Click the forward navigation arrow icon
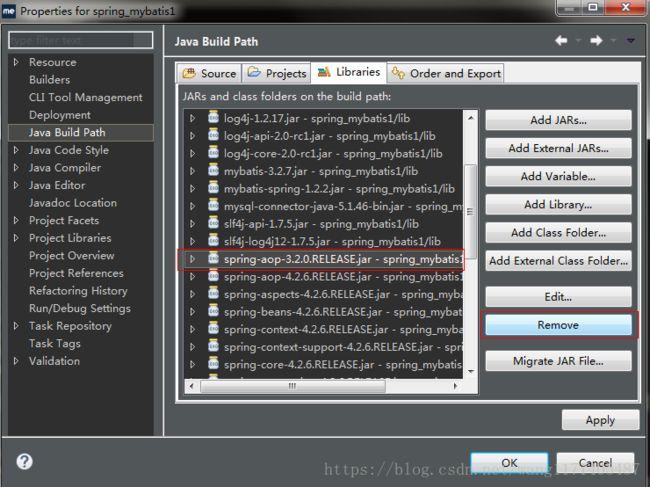 coord(596,41)
